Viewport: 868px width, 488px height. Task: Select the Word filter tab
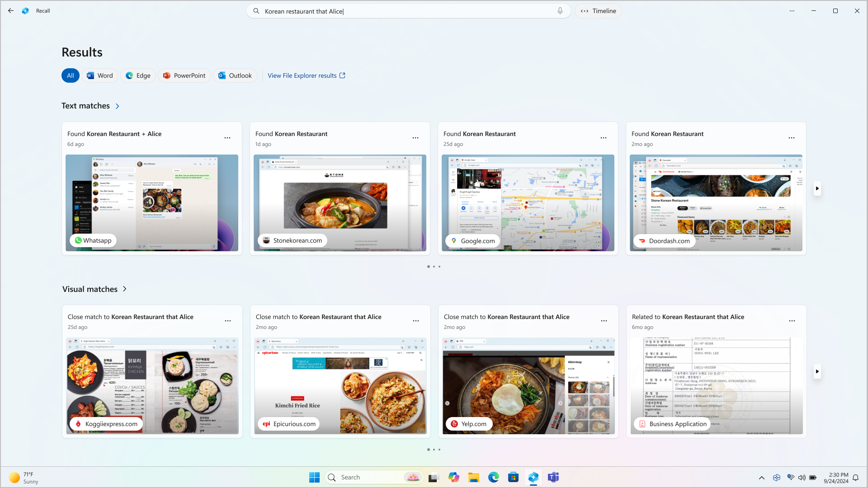click(99, 75)
